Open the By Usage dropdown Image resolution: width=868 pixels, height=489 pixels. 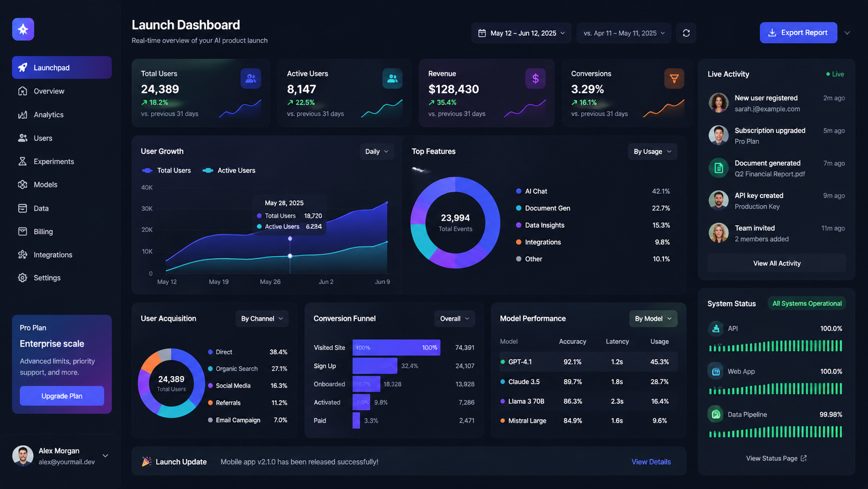653,152
